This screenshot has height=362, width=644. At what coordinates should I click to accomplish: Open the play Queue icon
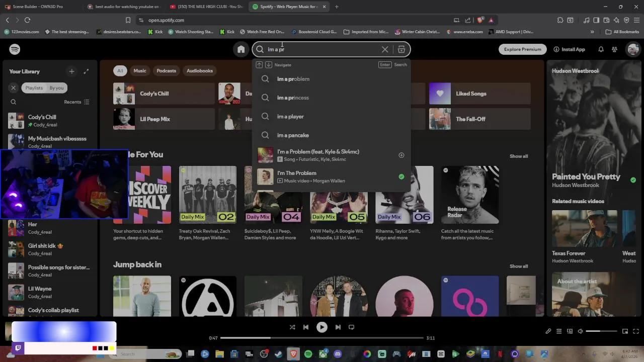click(559, 331)
